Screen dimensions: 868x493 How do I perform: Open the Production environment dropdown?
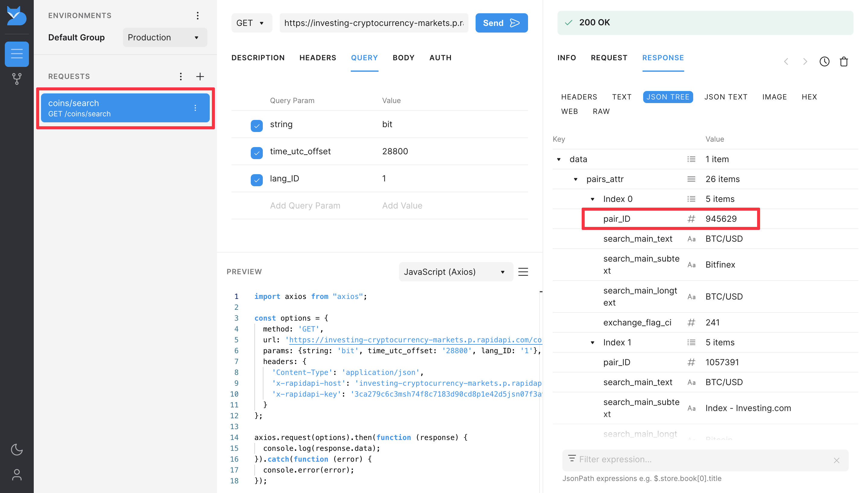coord(165,38)
